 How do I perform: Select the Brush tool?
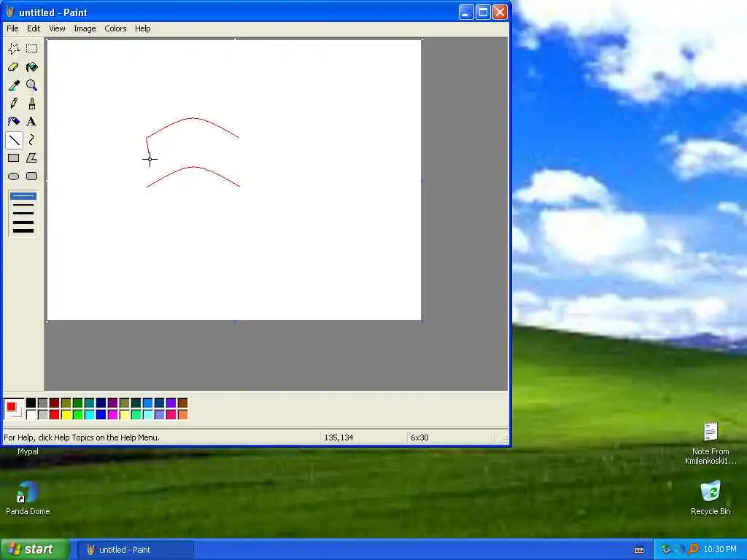[x=32, y=104]
